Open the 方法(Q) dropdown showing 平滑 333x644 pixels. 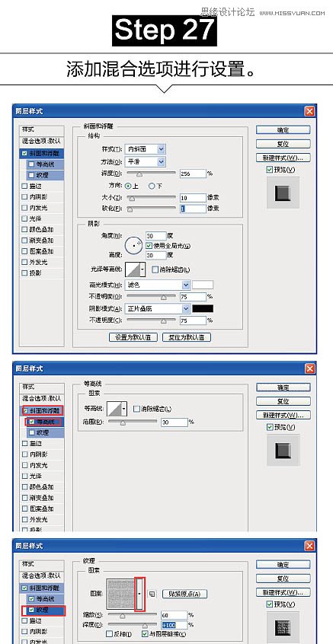[x=145, y=162]
